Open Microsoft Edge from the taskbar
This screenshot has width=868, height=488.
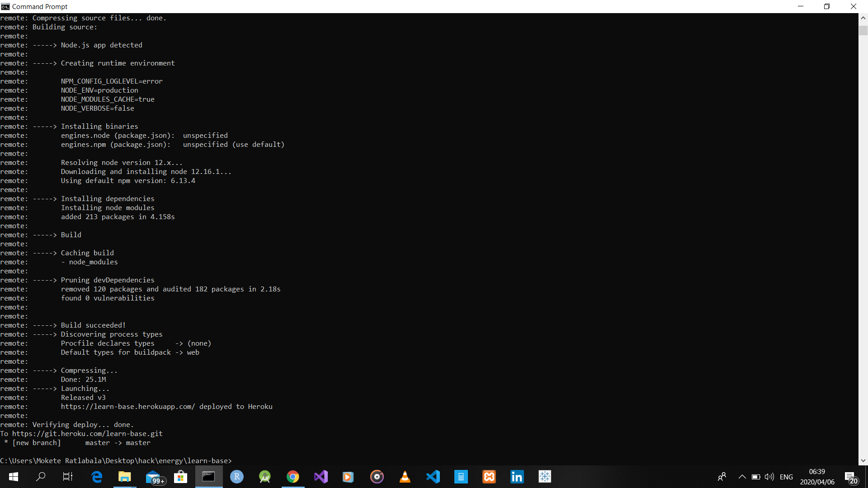pos(97,477)
